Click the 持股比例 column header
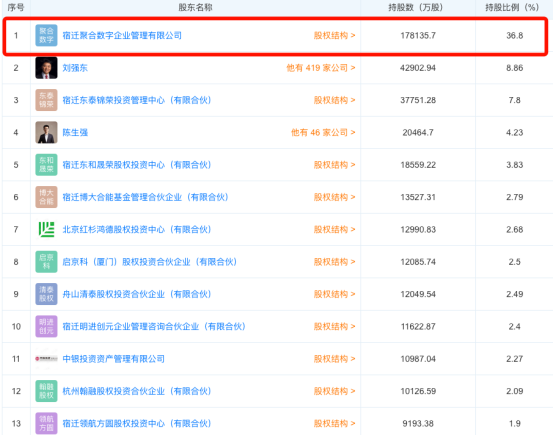Image resolution: width=553 pixels, height=436 pixels. point(512,7)
